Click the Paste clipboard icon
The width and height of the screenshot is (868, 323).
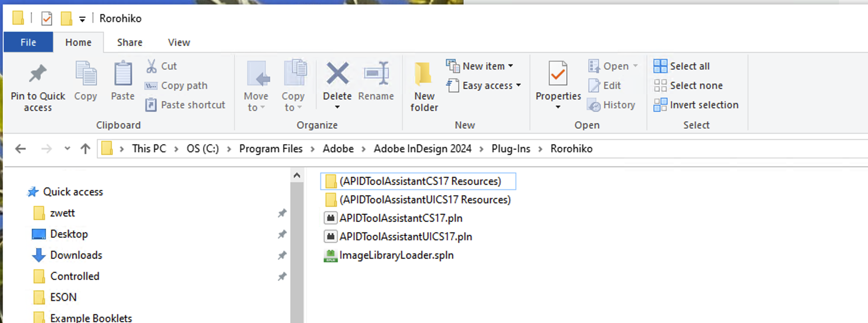(123, 73)
